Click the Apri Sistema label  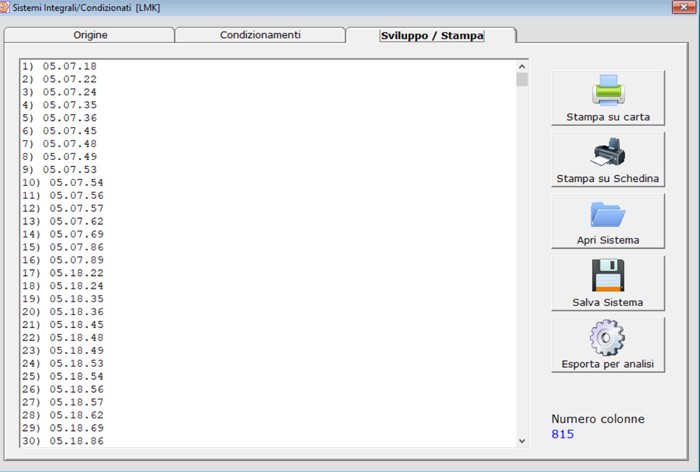click(608, 240)
